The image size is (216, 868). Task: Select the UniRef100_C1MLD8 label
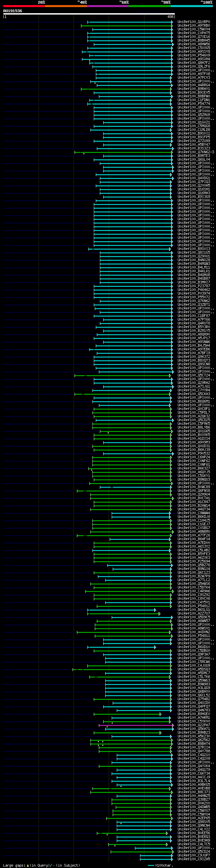pyautogui.click(x=194, y=130)
